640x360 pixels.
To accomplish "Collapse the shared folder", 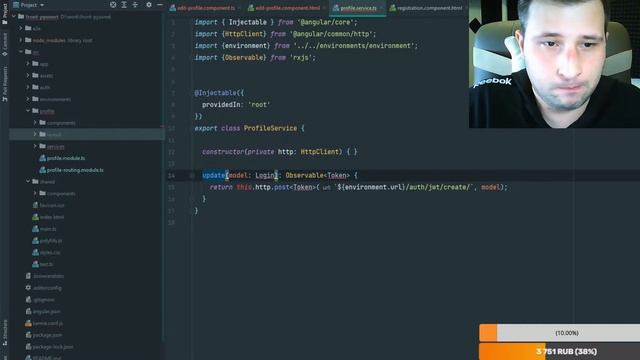I will click(x=28, y=182).
